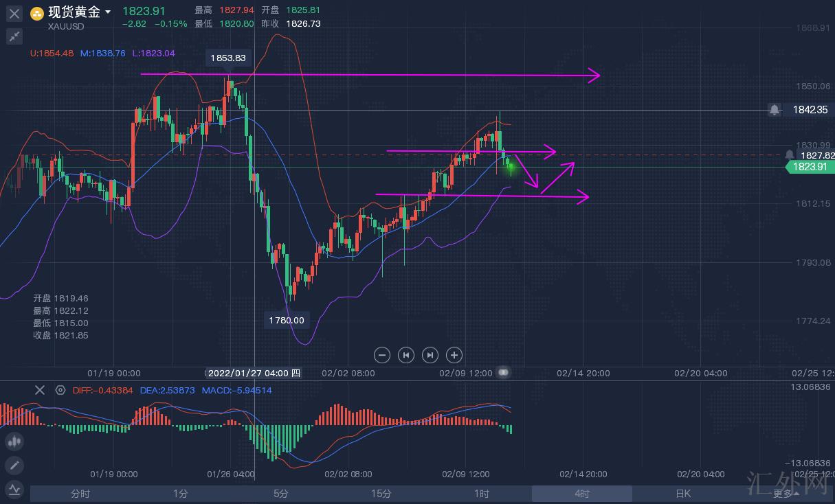This screenshot has width=835, height=504.
Task: Click the current price tag 1823.91 on axis
Action: point(810,167)
